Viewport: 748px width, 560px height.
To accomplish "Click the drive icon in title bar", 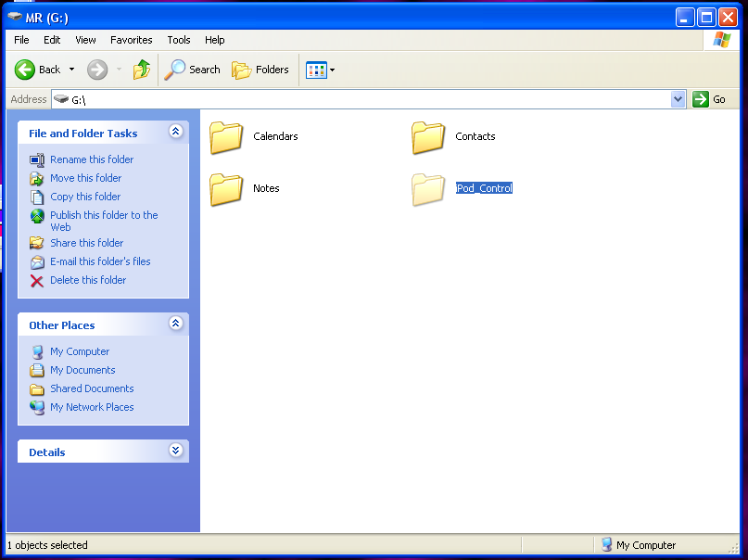I will (15, 18).
